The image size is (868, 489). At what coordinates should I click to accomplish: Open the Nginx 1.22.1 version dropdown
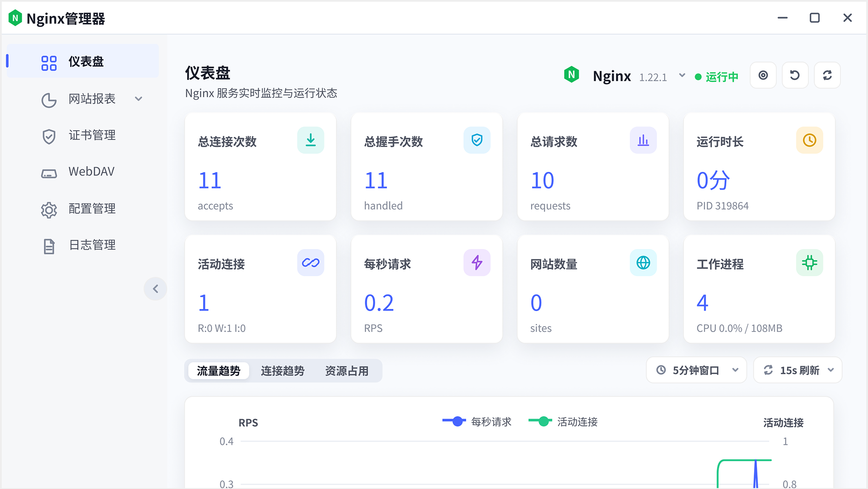point(682,75)
